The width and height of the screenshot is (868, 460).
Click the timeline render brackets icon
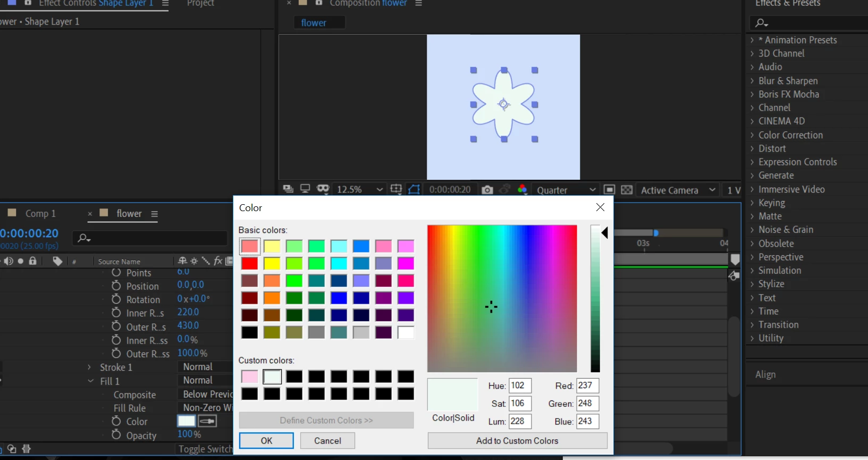[27, 449]
